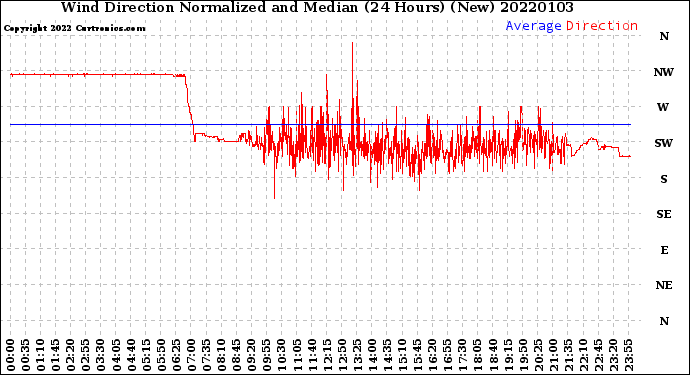Click the 16:55 time label
690x375 pixels.
click(x=447, y=355)
